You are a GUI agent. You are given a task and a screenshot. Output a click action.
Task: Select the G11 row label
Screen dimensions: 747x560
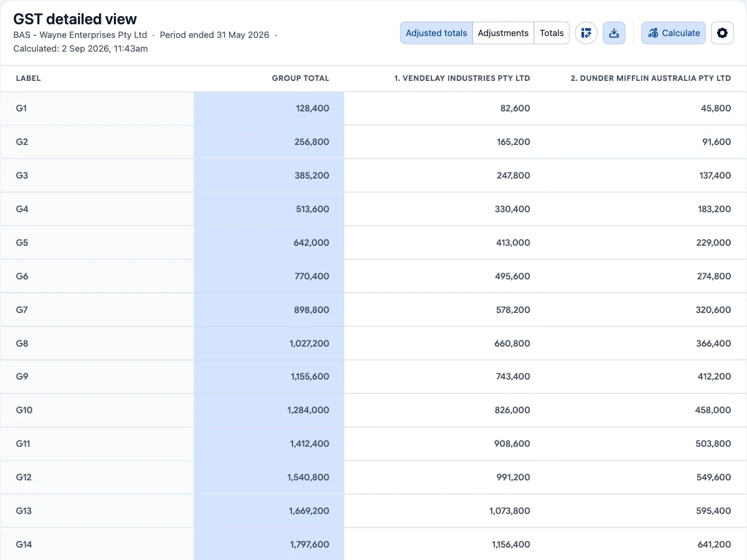coord(23,444)
